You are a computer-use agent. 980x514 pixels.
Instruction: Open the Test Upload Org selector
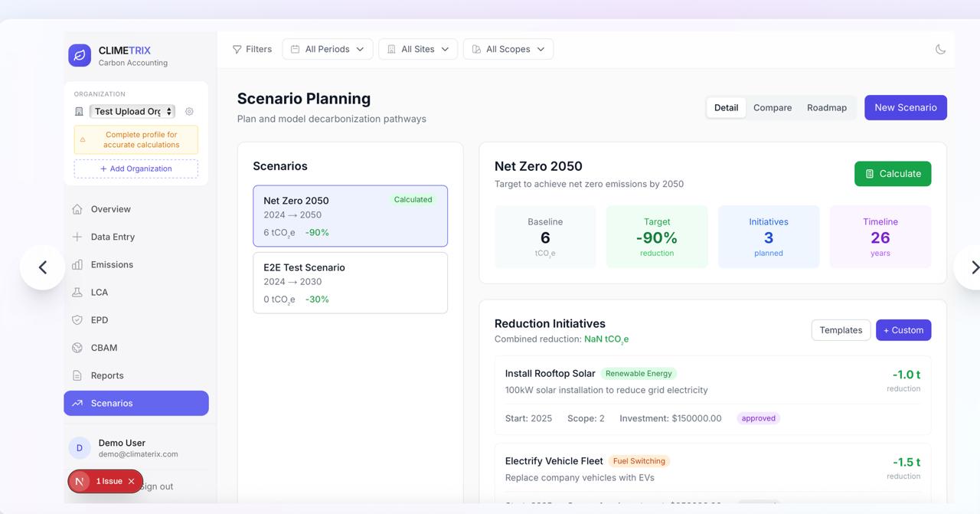pyautogui.click(x=132, y=110)
